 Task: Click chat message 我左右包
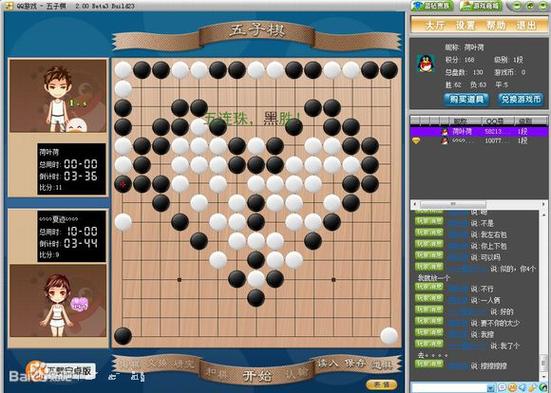pyautogui.click(x=493, y=234)
